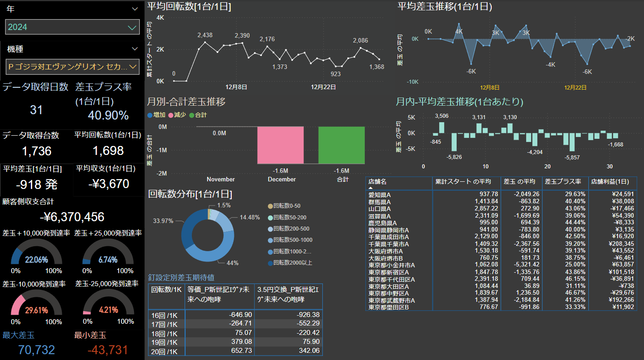Image resolution: width=644 pixels, height=360 pixels.
Task: Select the 回転数50-200 legend dot
Action: click(270, 217)
